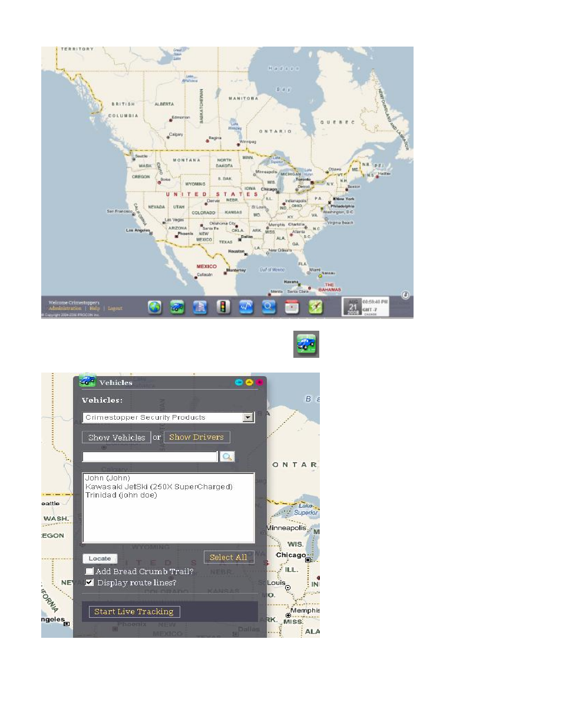The image size is (562, 728).
Task: Click the Show Drivers button
Action: (x=197, y=437)
